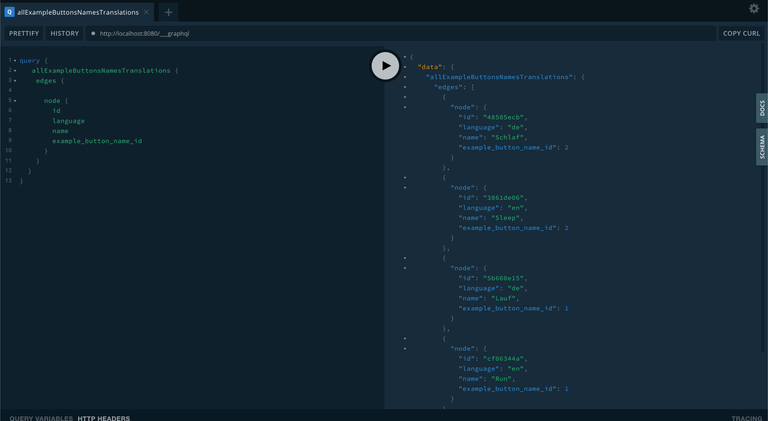
Task: Collapse the "data" object in results
Action: (405, 67)
